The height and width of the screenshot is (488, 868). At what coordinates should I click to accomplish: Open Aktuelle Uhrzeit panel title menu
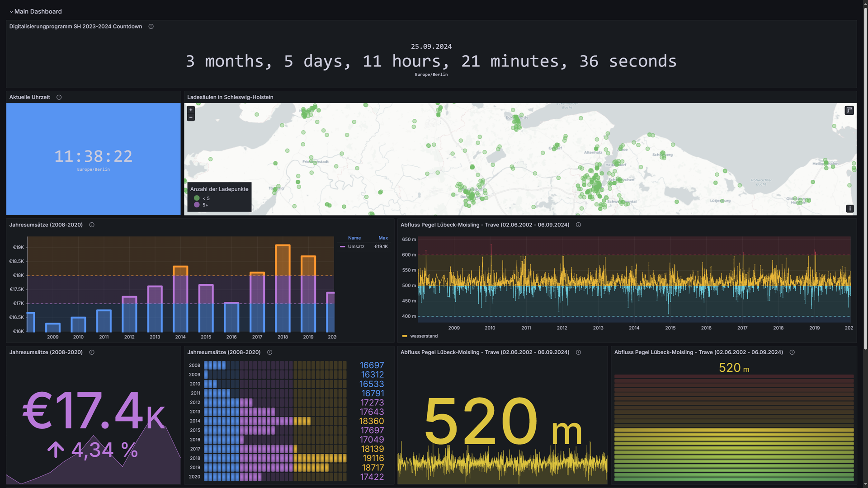point(29,97)
